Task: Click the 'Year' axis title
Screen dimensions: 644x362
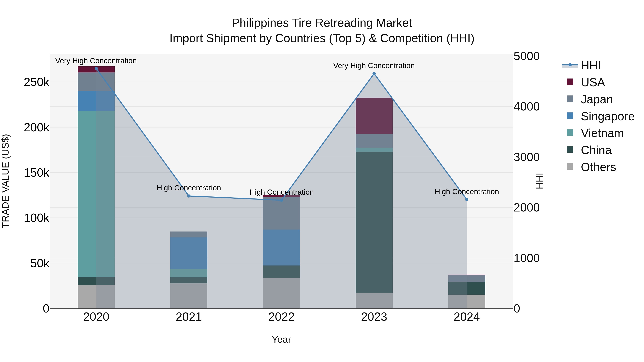Action: coord(282,340)
